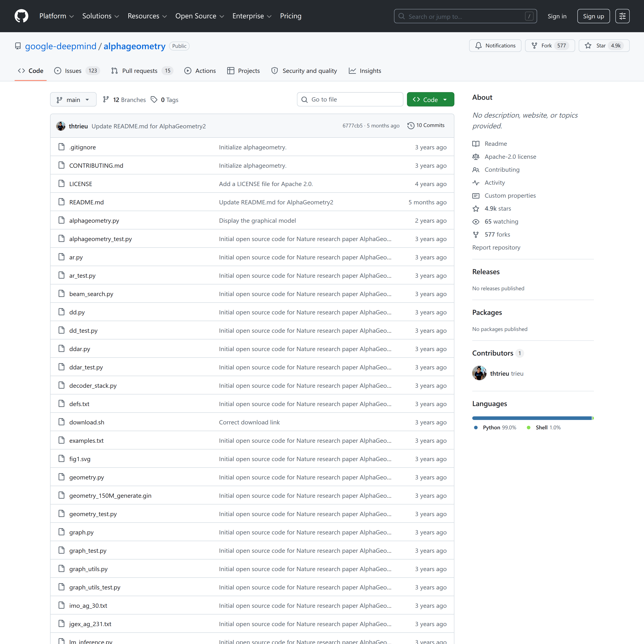
Task: Click the file icon for .gitignore
Action: point(61,147)
